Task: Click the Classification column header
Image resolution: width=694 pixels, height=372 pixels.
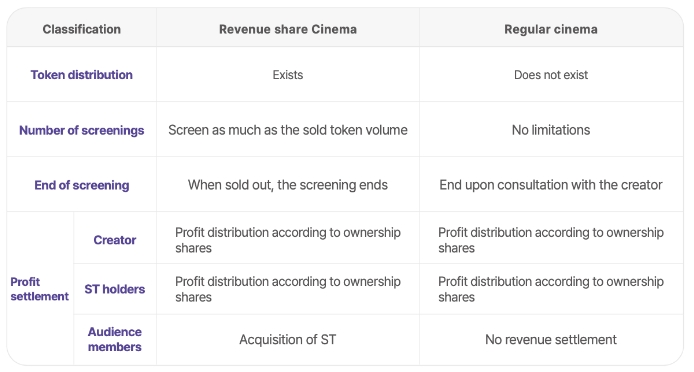Action: pos(81,29)
